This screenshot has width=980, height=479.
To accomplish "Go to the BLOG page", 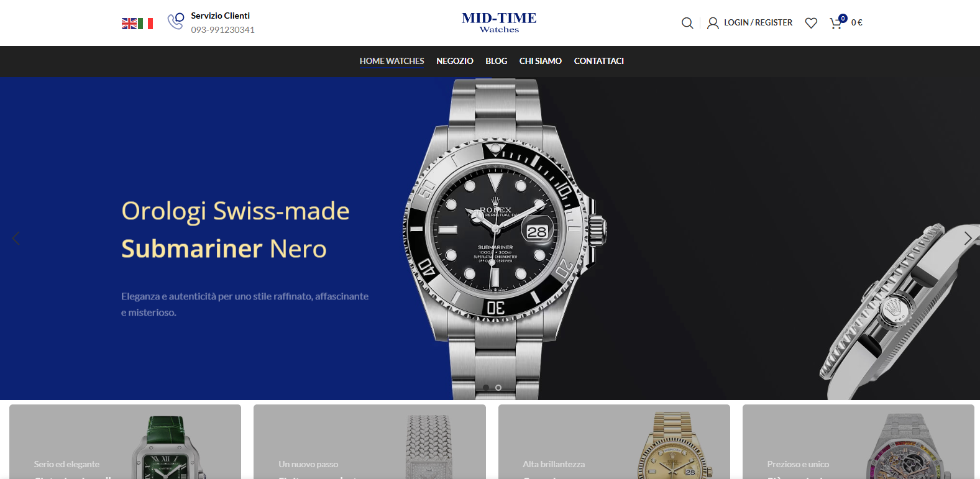I will (x=496, y=61).
